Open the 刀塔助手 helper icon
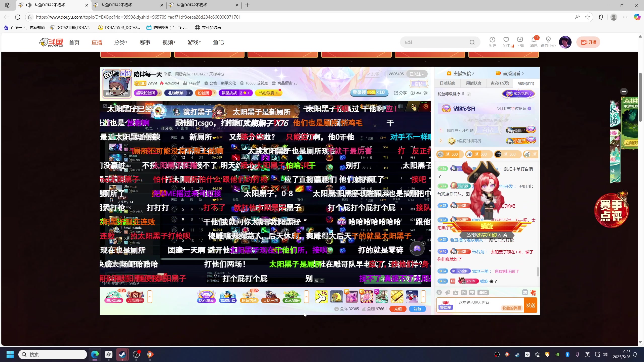Screen dimensions: 644x362 [x=135, y=297]
